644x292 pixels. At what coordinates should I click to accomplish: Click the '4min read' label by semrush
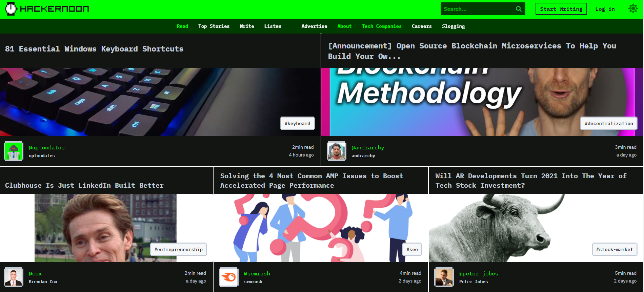point(410,273)
